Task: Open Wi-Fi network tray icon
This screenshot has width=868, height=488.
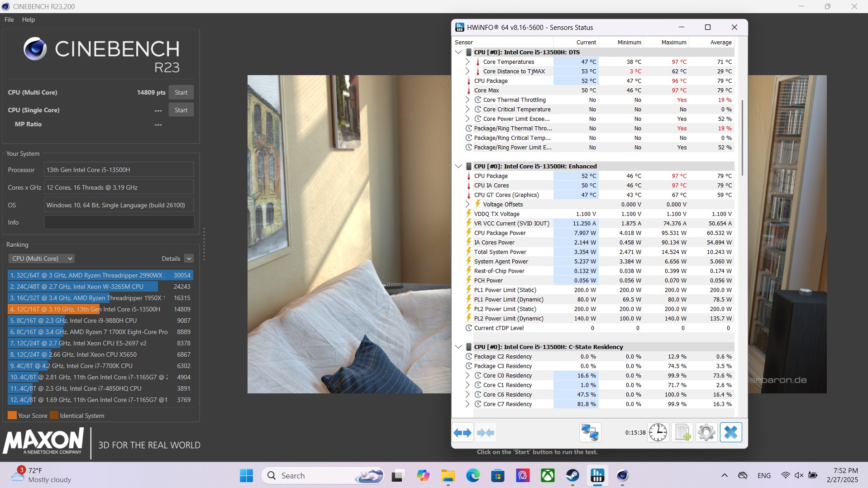Action: (786, 476)
